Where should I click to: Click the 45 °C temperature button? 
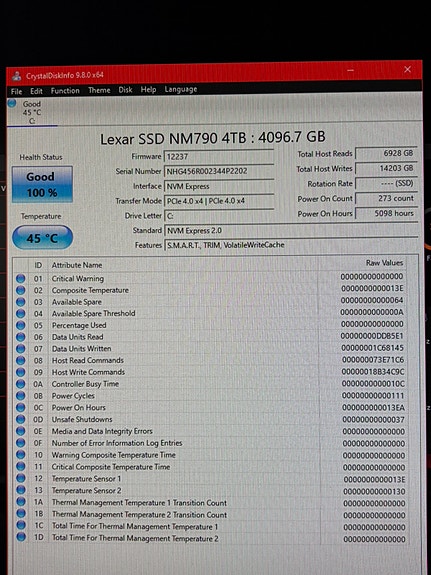[42, 238]
